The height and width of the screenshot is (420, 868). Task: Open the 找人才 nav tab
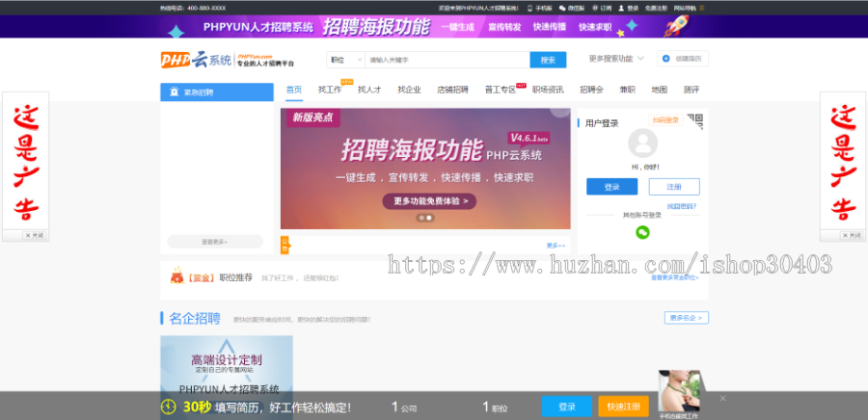click(x=369, y=90)
